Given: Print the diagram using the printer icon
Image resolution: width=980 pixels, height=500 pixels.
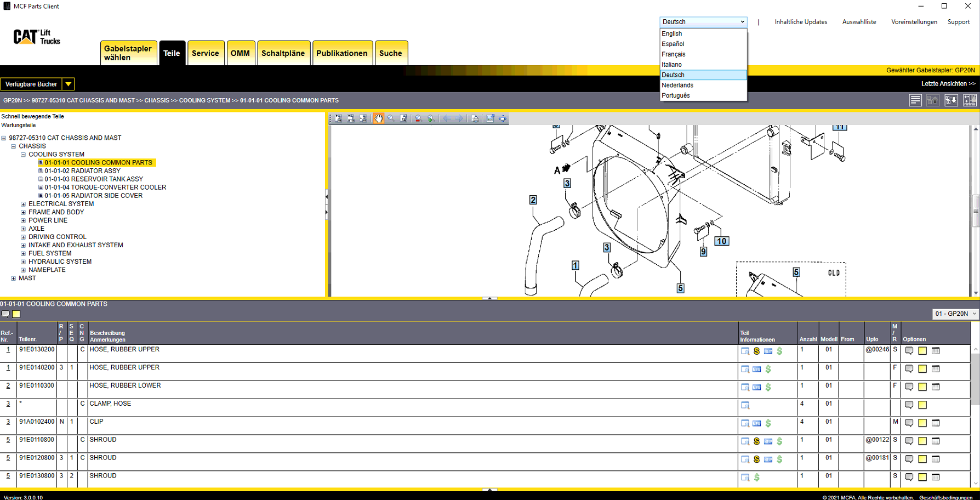Looking at the screenshot, I should point(475,118).
